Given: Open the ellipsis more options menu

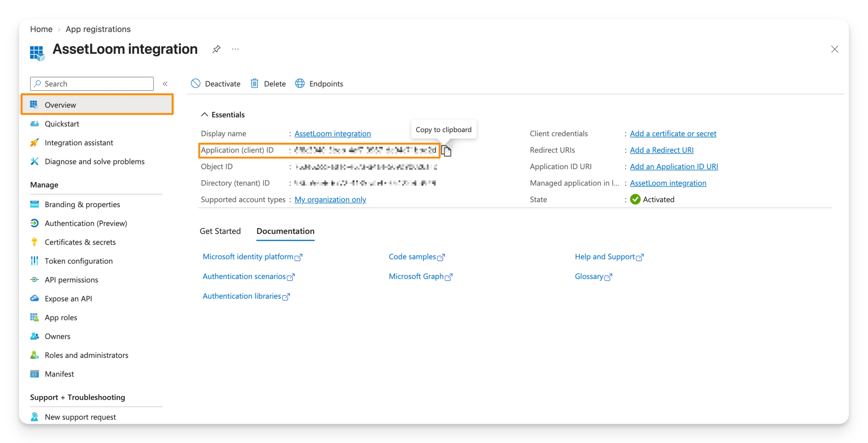Looking at the screenshot, I should (235, 49).
